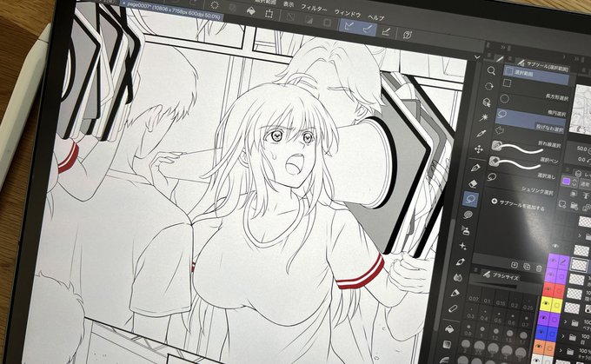Image resolution: width=591 pixels, height=364 pixels.
Task: Open the フィルター menu
Action: coord(314,8)
